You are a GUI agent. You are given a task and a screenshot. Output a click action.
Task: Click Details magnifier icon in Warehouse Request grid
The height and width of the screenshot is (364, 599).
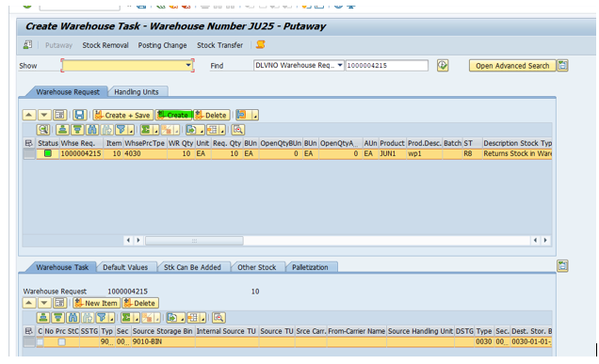point(43,130)
